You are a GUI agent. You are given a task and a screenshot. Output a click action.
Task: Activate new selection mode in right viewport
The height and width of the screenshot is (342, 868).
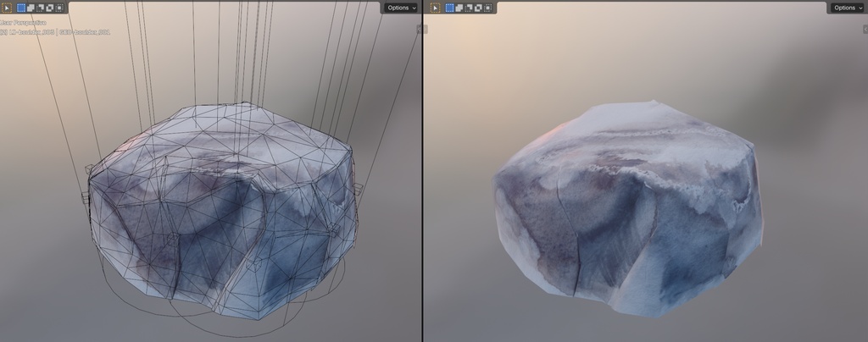450,8
